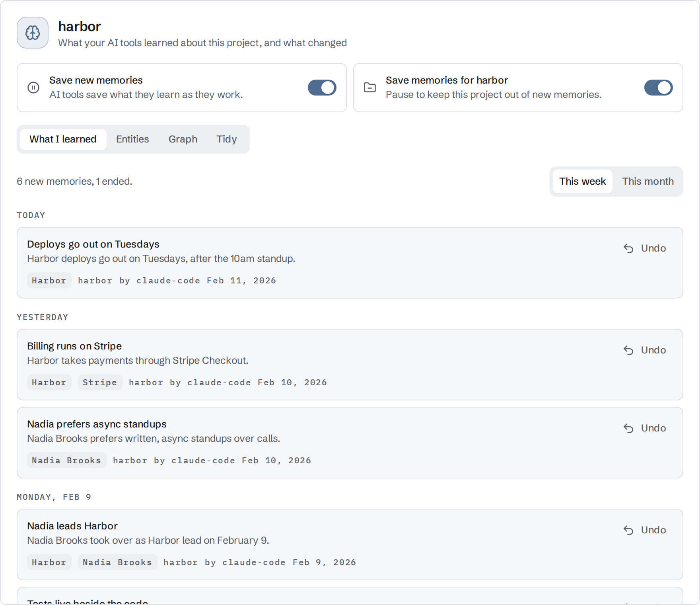
Task: Open the Entities tab
Action: [132, 139]
